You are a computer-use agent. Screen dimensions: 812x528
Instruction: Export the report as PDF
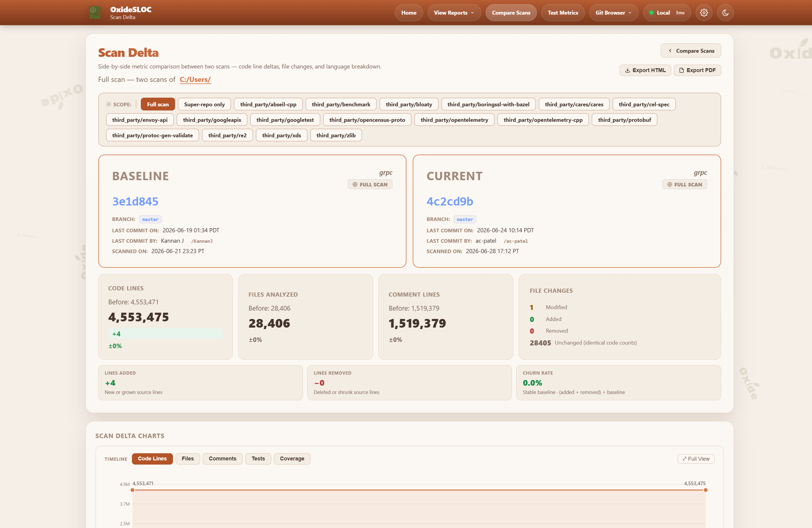click(697, 70)
